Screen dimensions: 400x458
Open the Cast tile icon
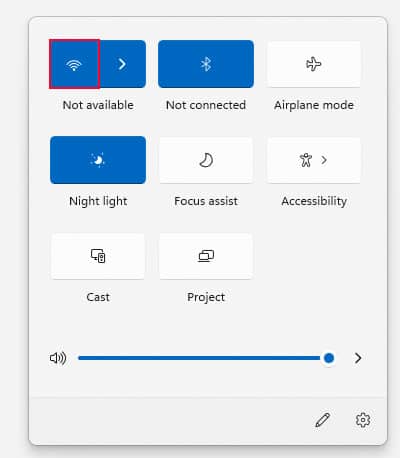tap(98, 256)
